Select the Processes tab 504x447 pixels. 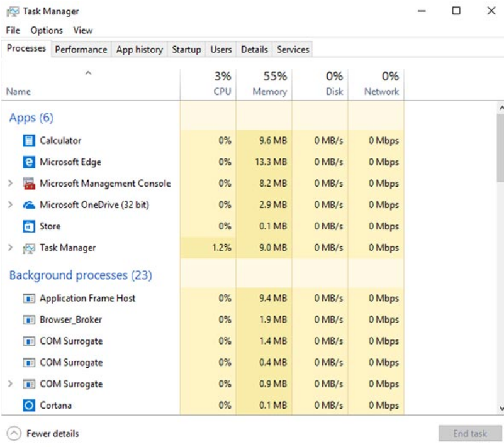pyautogui.click(x=26, y=48)
